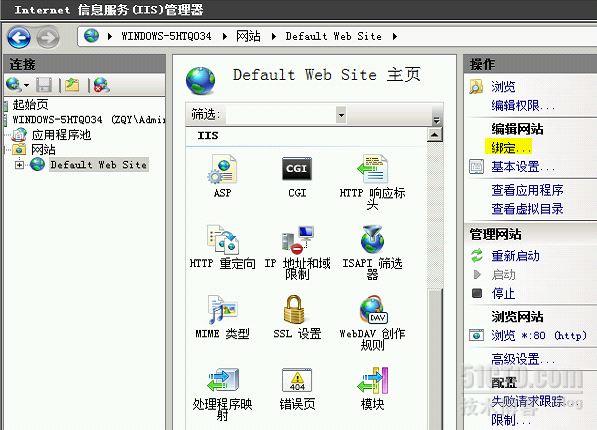Viewport: 597px width, 430px height.
Task: Click the globe icon in address bar
Action: [x=91, y=36]
